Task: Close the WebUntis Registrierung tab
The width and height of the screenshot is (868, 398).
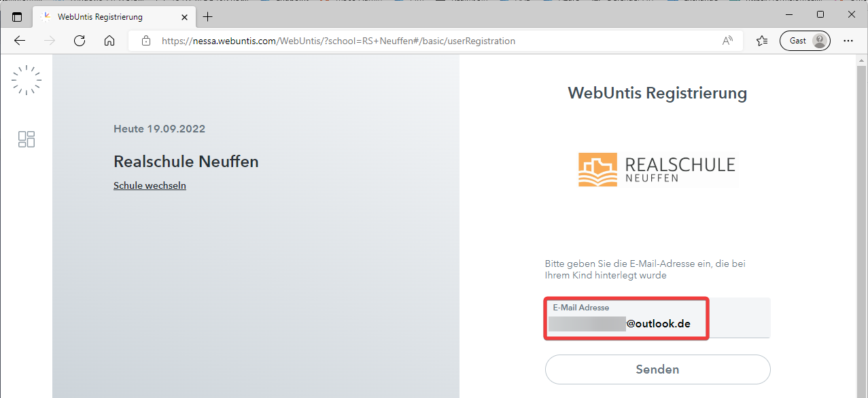Action: click(184, 17)
